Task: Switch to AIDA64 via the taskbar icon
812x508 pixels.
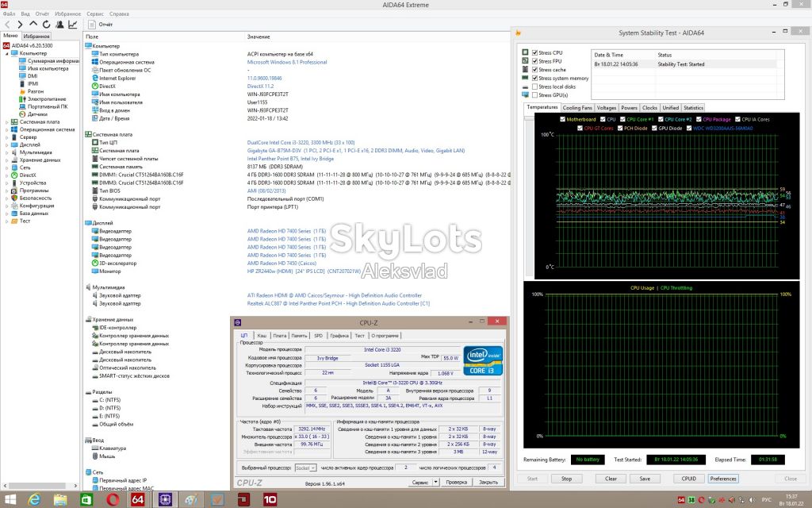Action: [x=138, y=500]
